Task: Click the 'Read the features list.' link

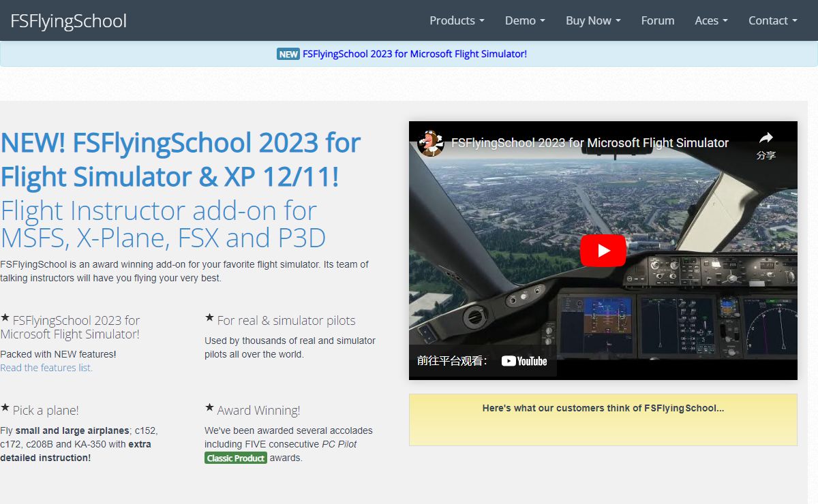Action: pyautogui.click(x=46, y=368)
